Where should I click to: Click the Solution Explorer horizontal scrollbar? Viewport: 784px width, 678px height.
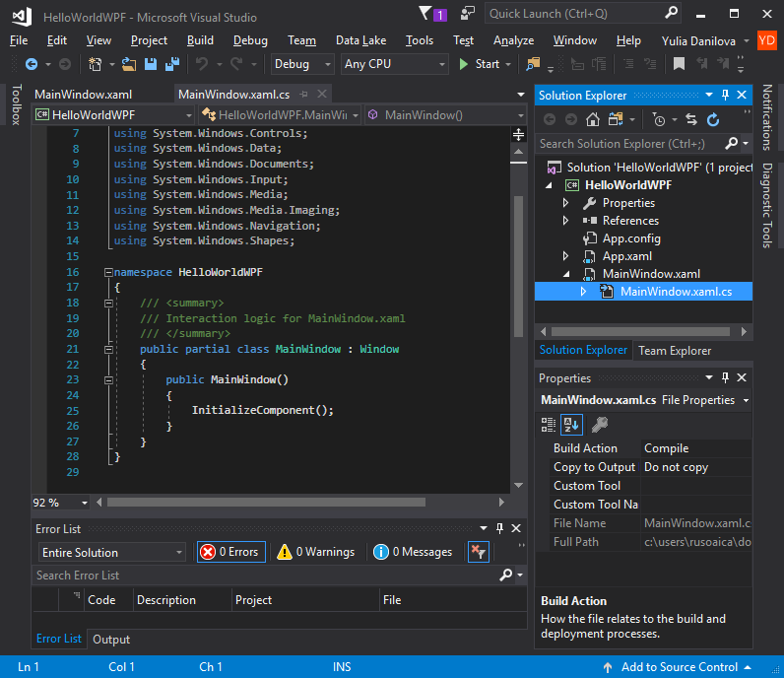(640, 332)
